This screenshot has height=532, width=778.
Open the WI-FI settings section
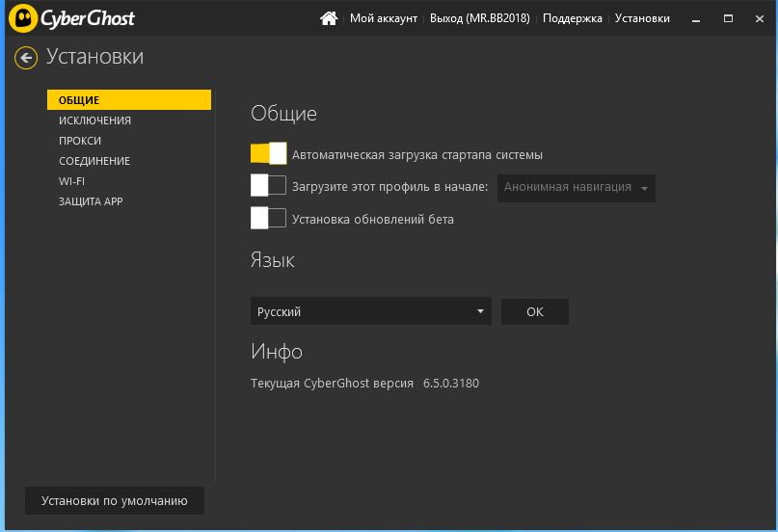71,181
